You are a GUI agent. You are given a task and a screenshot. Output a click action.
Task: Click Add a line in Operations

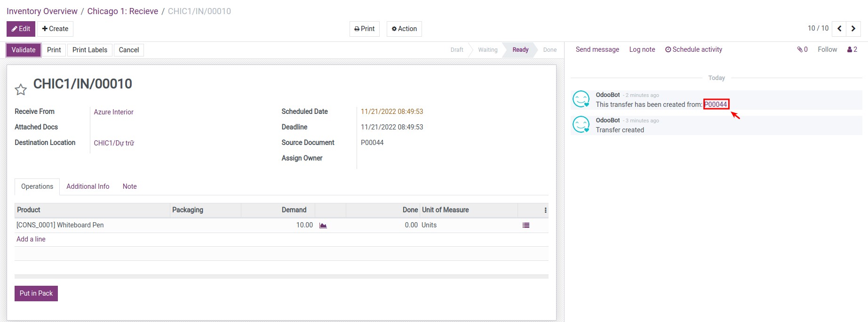click(x=31, y=239)
